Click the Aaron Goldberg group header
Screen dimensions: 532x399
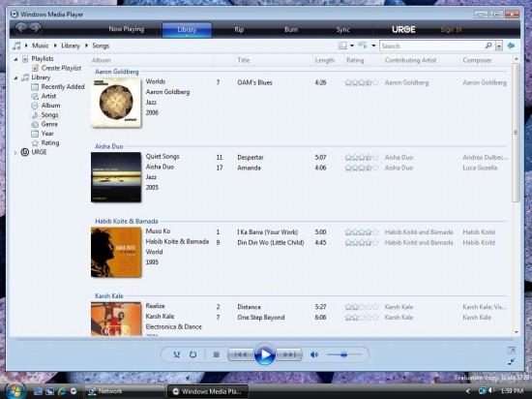pyautogui.click(x=117, y=72)
